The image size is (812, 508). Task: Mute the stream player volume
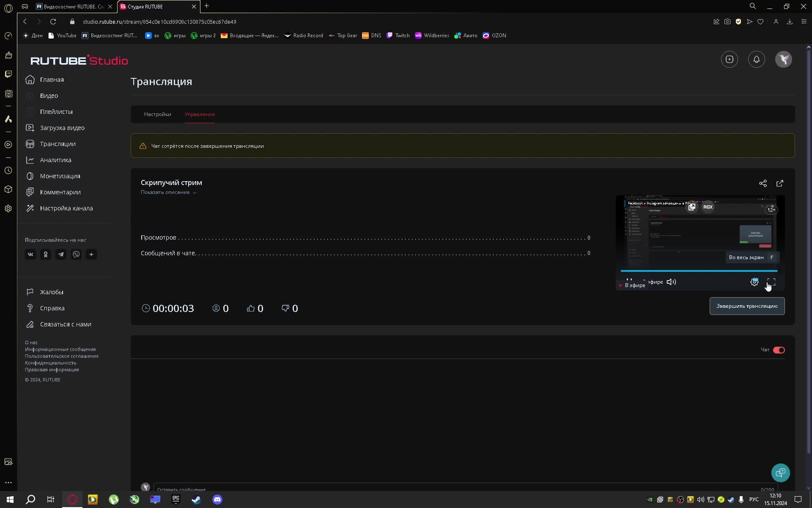[x=671, y=282]
